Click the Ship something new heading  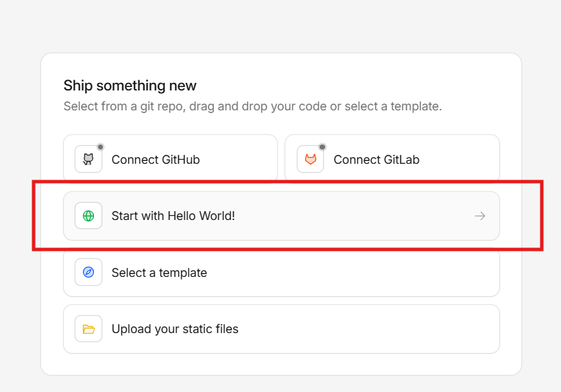(130, 86)
